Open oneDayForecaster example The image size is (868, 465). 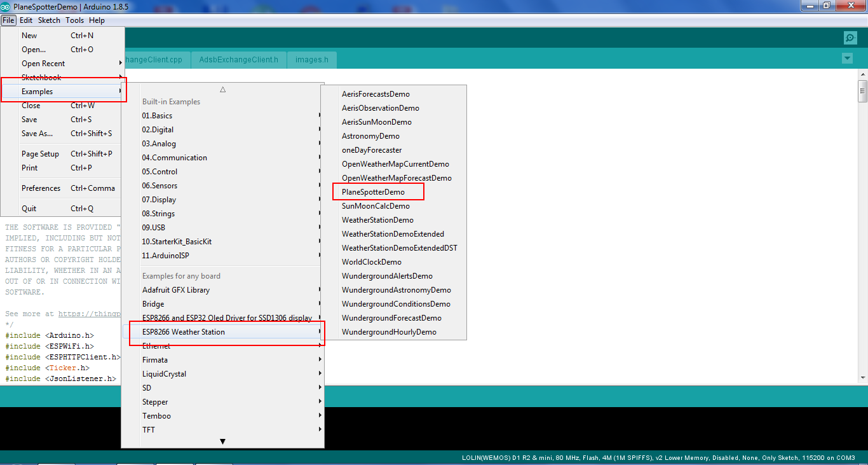[394, 150]
